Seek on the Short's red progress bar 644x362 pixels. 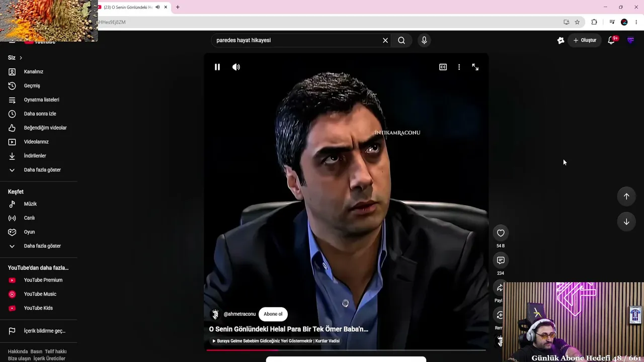pyautogui.click(x=346, y=350)
